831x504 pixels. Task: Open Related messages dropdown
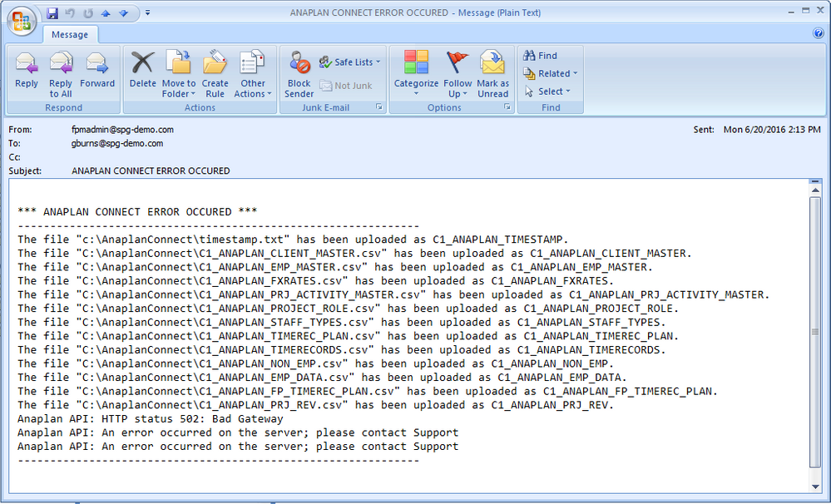pyautogui.click(x=550, y=74)
